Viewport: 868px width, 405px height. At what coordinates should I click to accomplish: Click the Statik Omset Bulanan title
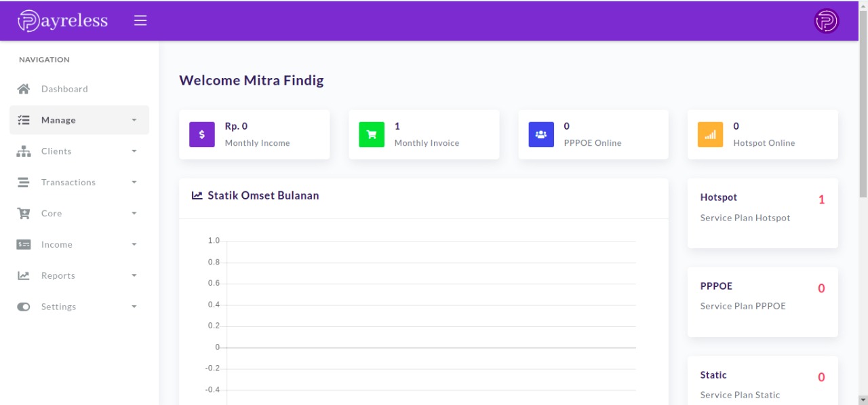(x=263, y=195)
